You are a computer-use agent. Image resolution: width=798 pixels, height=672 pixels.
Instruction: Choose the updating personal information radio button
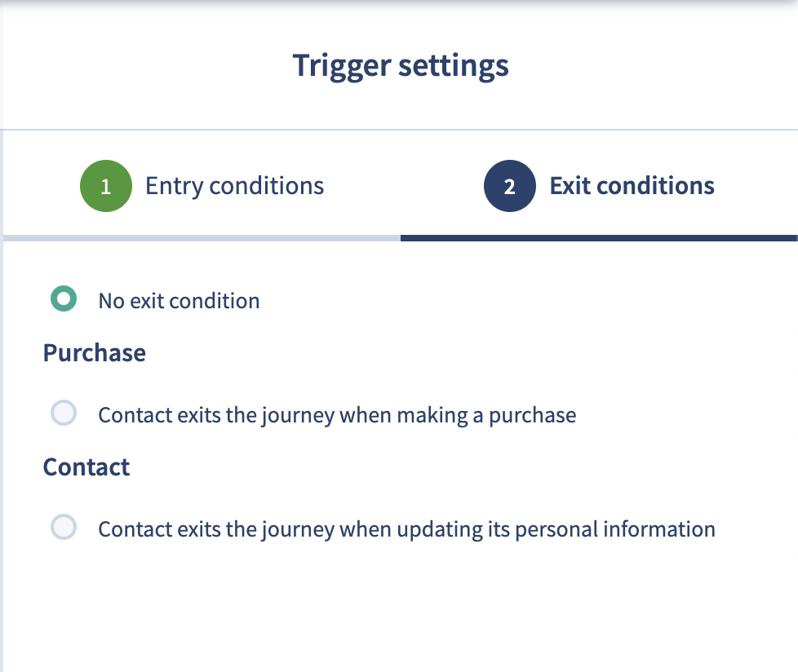(64, 527)
